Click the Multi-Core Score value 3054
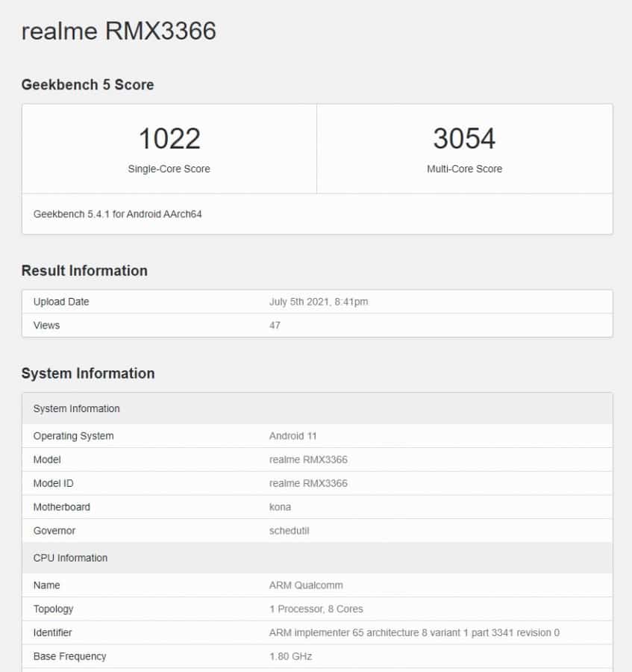 465,138
